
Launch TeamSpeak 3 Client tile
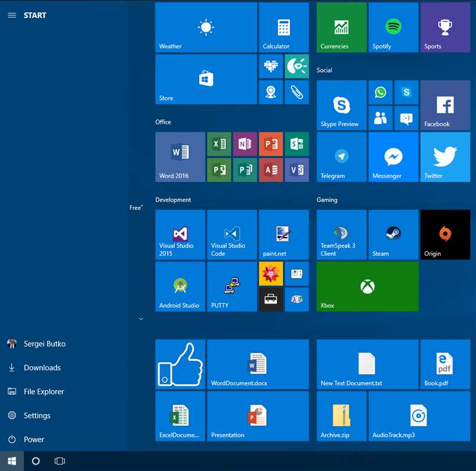point(342,235)
